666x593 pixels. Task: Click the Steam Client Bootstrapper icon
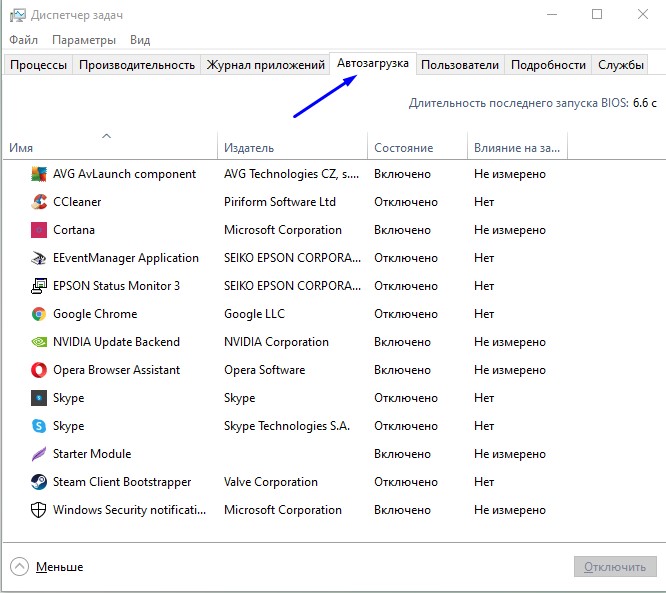point(39,482)
